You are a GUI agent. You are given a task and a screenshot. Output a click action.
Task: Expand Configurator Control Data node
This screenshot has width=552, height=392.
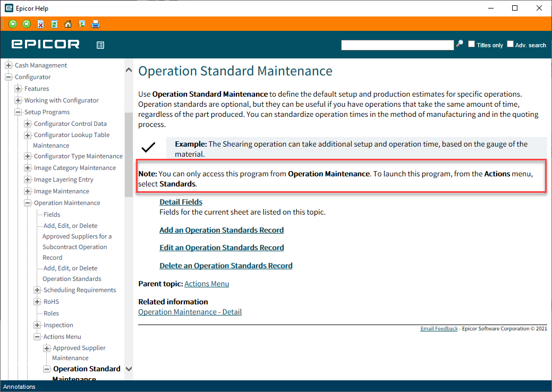(x=28, y=124)
